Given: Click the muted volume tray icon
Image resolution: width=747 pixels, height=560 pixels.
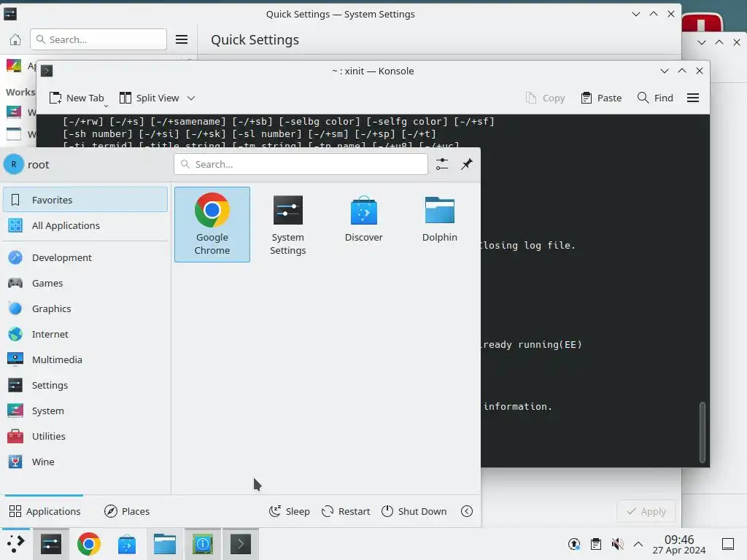Looking at the screenshot, I should tap(617, 544).
